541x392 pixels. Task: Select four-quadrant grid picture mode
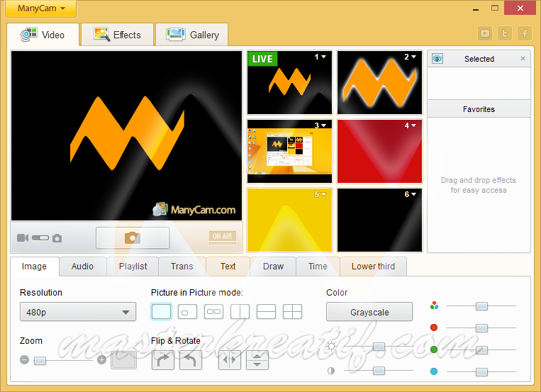tap(292, 312)
